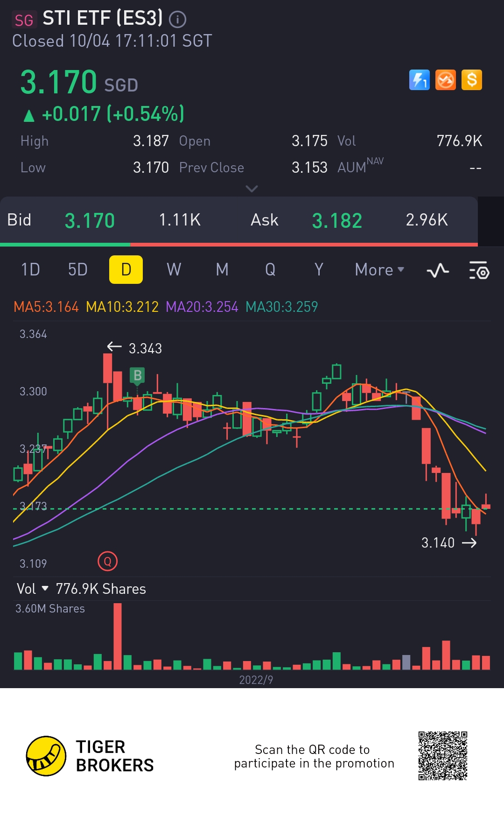Tap the bid-ask ratio bar
Screen dimensions: 504x824
coord(239,244)
